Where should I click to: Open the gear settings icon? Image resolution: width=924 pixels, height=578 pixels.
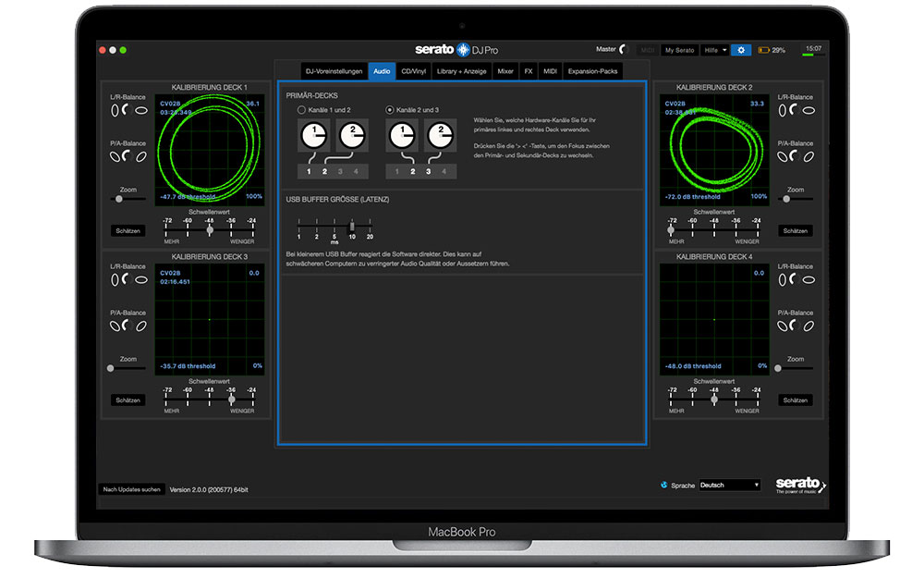coord(741,50)
